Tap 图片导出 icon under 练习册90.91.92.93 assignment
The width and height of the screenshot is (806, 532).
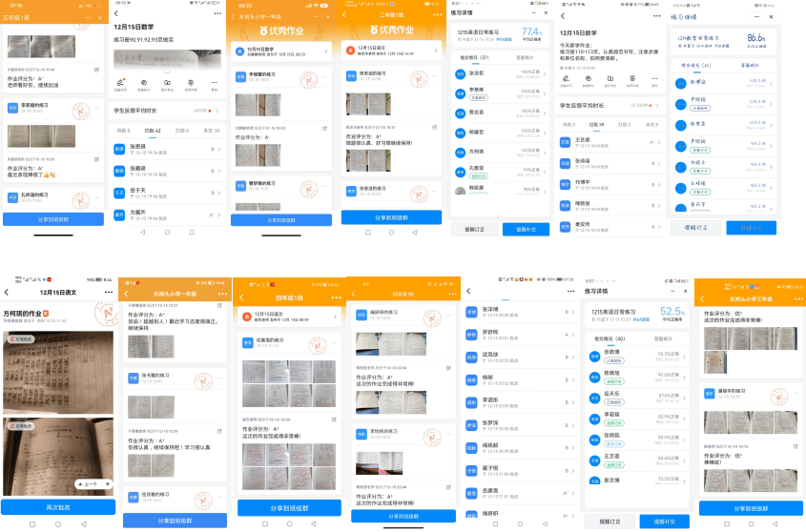tap(167, 85)
